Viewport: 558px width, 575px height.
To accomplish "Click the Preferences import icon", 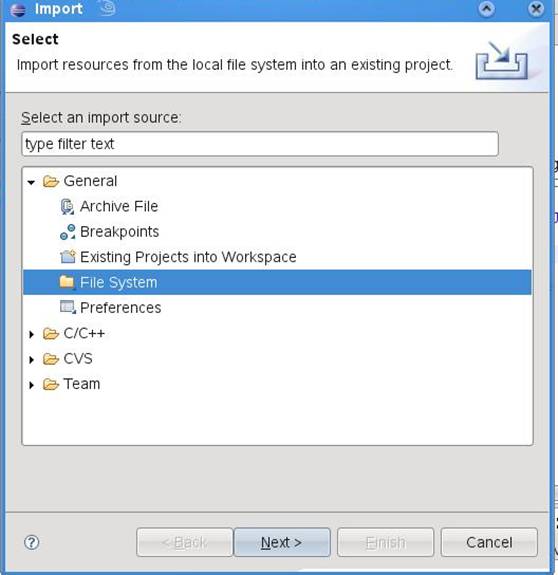I will click(68, 307).
